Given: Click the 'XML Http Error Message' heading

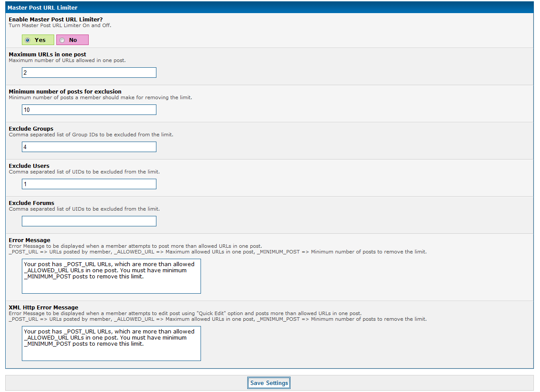Looking at the screenshot, I should [43, 308].
